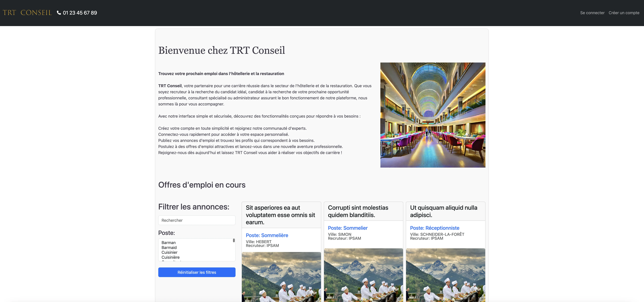Select Cuisinier in the Poste list
This screenshot has width=644, height=302.
169,252
